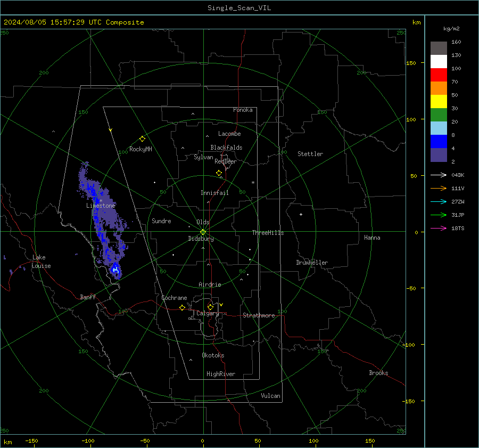Click the Single_Scan_VIL title text
The image size is (479, 448).
click(x=239, y=8)
